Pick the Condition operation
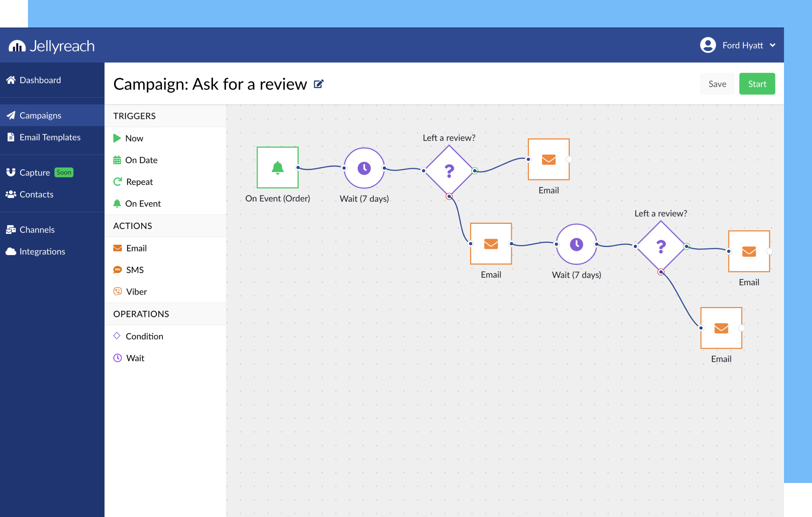The width and height of the screenshot is (812, 517). pos(165,336)
